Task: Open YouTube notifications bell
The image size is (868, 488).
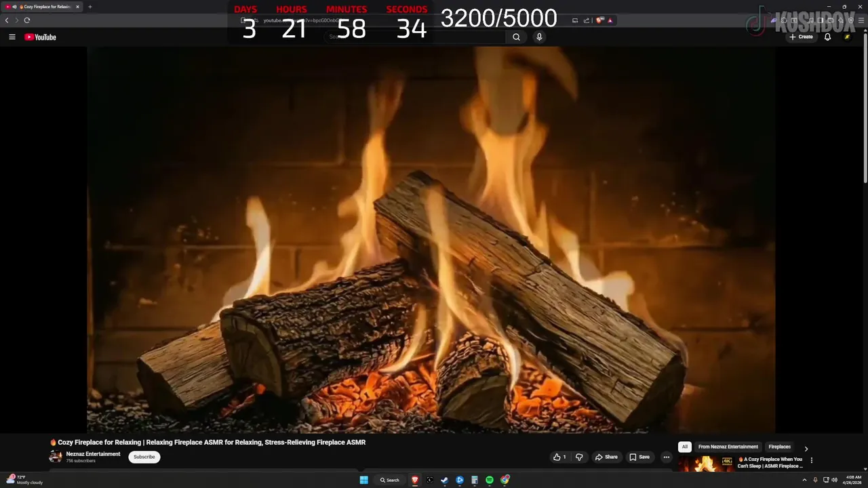Action: point(827,37)
